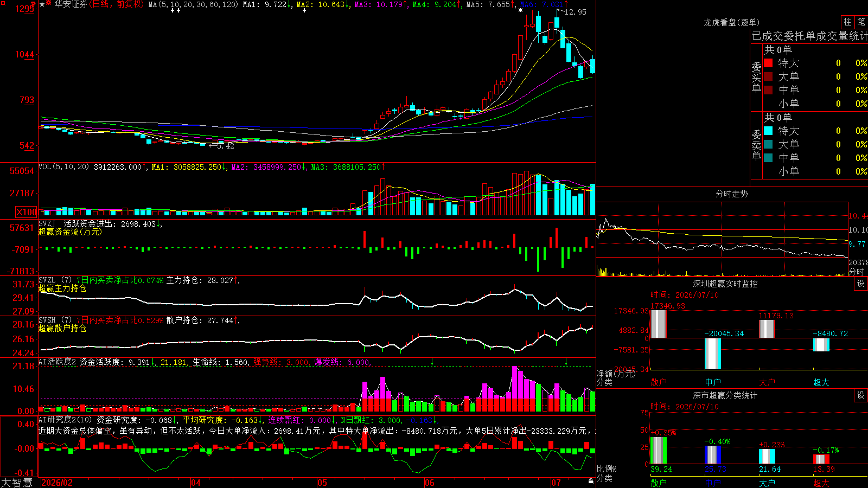Click the 深市超赢分类统计 panel title

pos(725,395)
